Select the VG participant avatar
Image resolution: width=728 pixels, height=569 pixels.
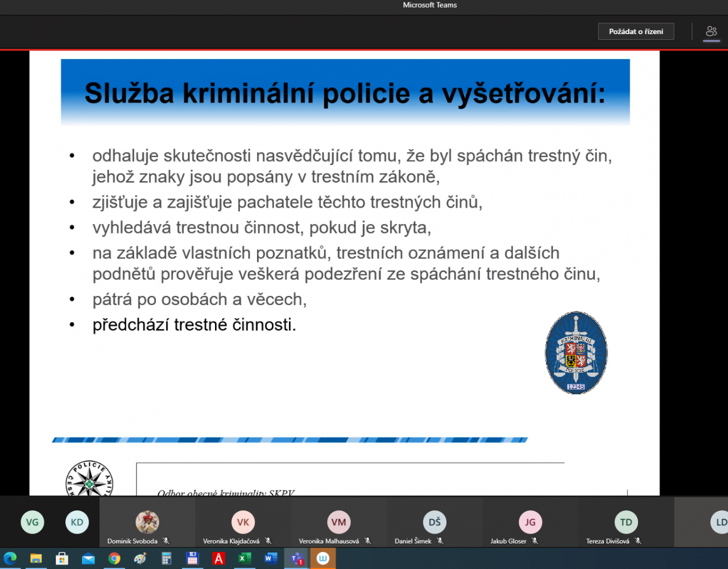click(x=32, y=522)
